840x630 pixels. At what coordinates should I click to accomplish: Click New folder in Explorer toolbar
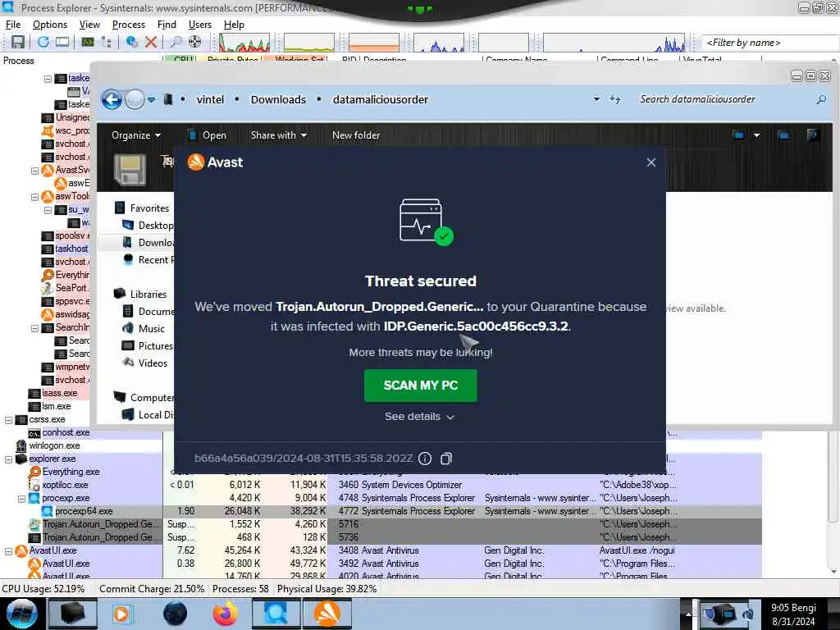(x=356, y=135)
